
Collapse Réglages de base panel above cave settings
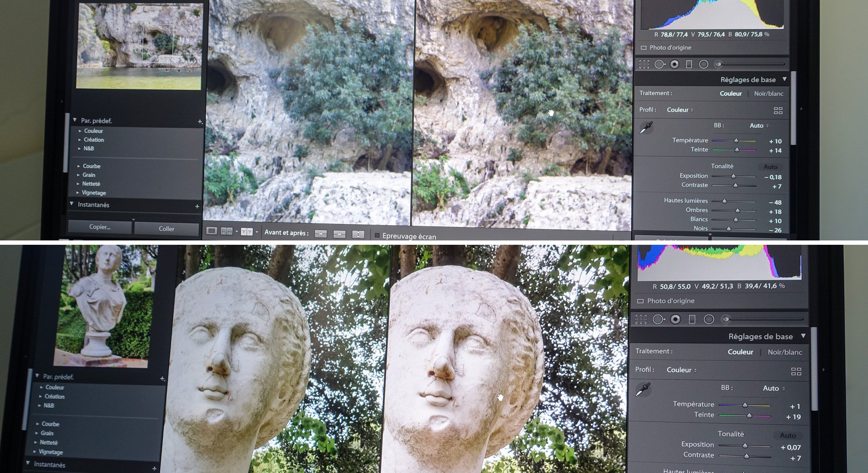[x=784, y=79]
